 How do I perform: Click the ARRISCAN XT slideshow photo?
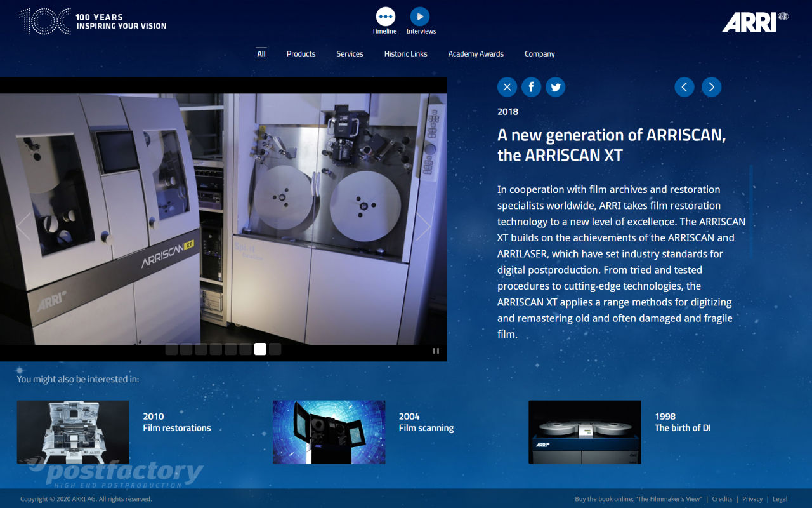coord(223,219)
